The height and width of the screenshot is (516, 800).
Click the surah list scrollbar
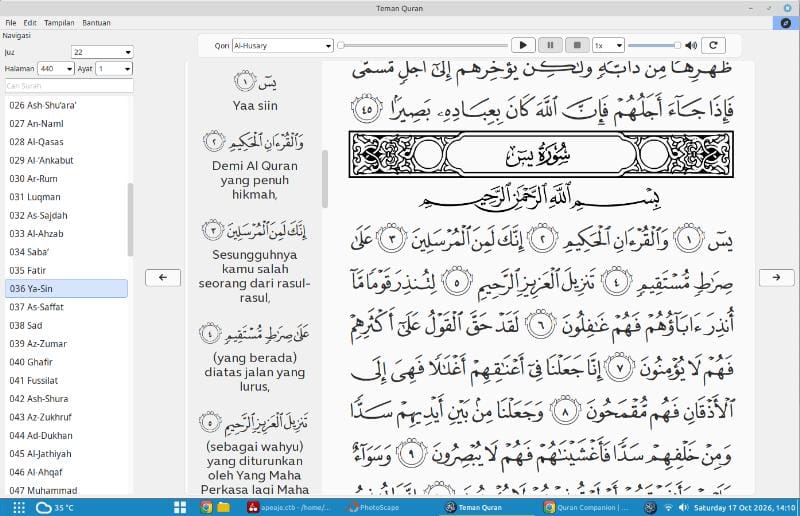pyautogui.click(x=131, y=219)
